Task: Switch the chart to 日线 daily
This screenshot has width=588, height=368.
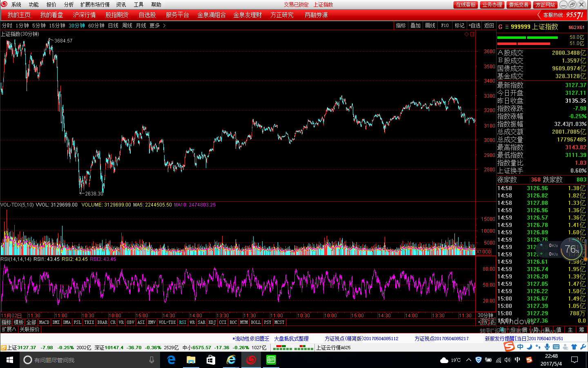Action: [113, 25]
